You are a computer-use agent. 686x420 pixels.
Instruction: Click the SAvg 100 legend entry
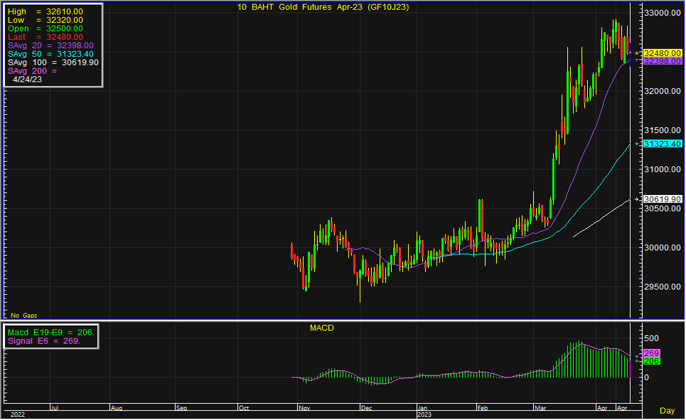[x=53, y=63]
